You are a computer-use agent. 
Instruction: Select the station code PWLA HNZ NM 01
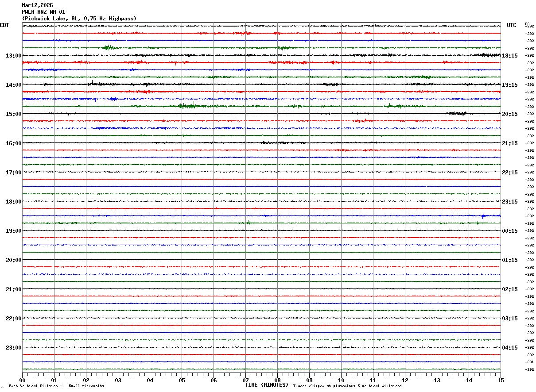pyautogui.click(x=43, y=12)
